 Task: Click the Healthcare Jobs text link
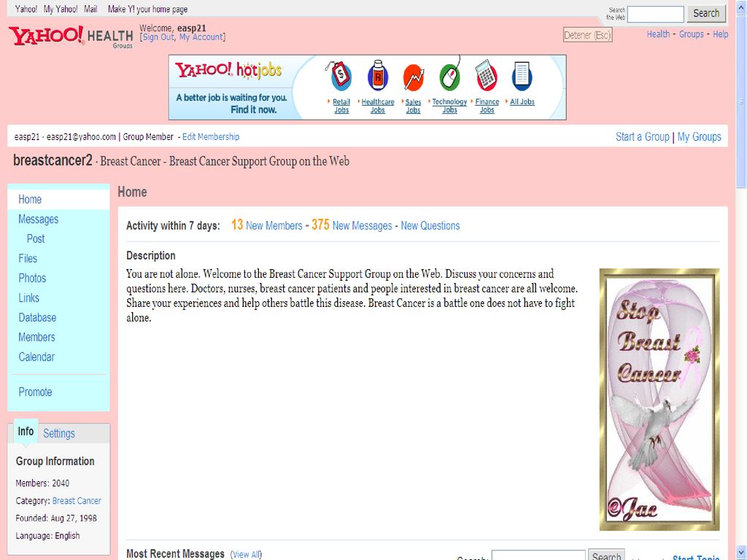(378, 106)
